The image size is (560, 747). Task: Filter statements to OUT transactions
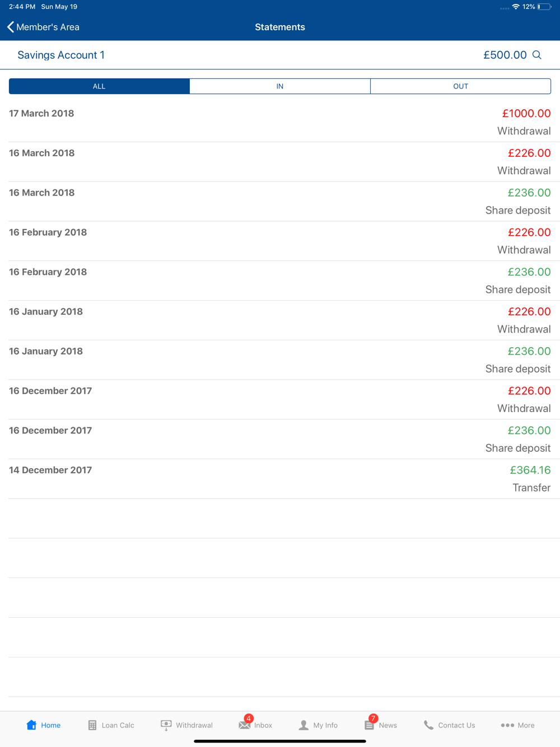click(x=460, y=86)
